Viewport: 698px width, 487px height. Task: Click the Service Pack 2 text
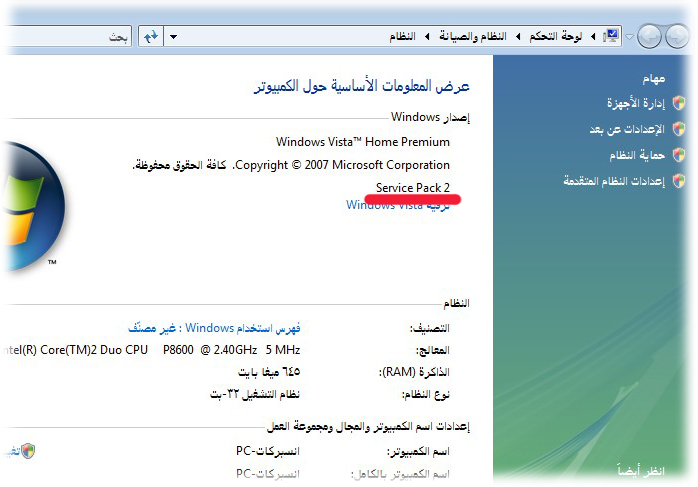[x=413, y=188]
